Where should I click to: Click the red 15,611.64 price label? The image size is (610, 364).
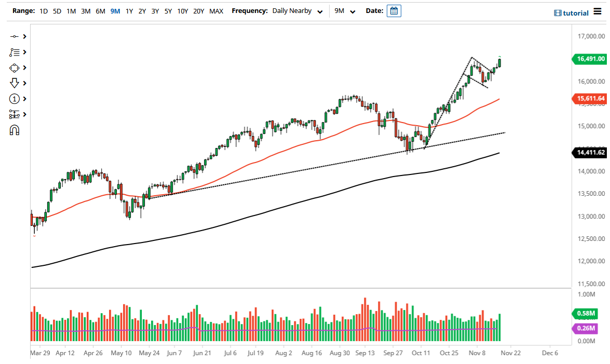[x=589, y=99]
